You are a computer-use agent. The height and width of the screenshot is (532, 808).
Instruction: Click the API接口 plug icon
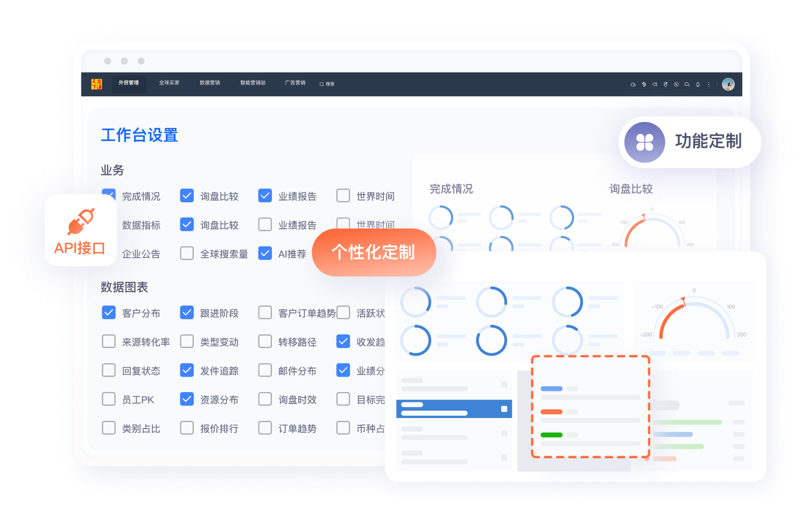(x=81, y=222)
